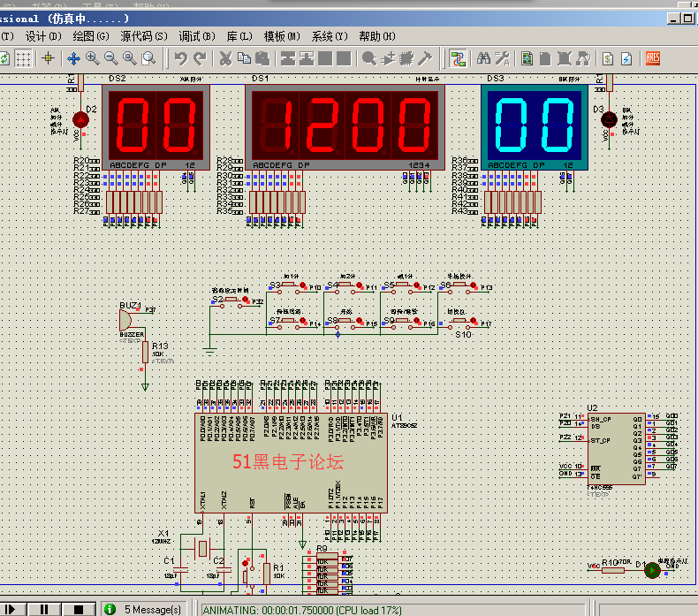This screenshot has height=616, width=698.
Task: Select the U1 microcontroller chip
Action: [x=292, y=463]
